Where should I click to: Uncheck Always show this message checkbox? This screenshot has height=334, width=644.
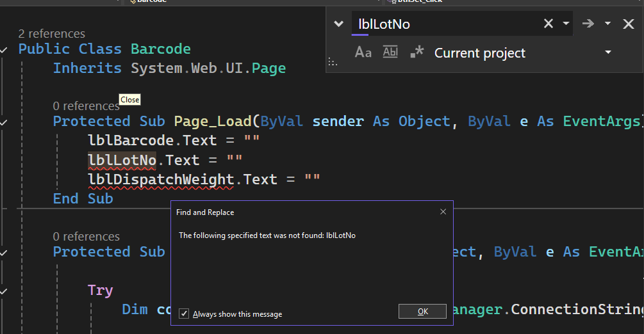point(184,314)
